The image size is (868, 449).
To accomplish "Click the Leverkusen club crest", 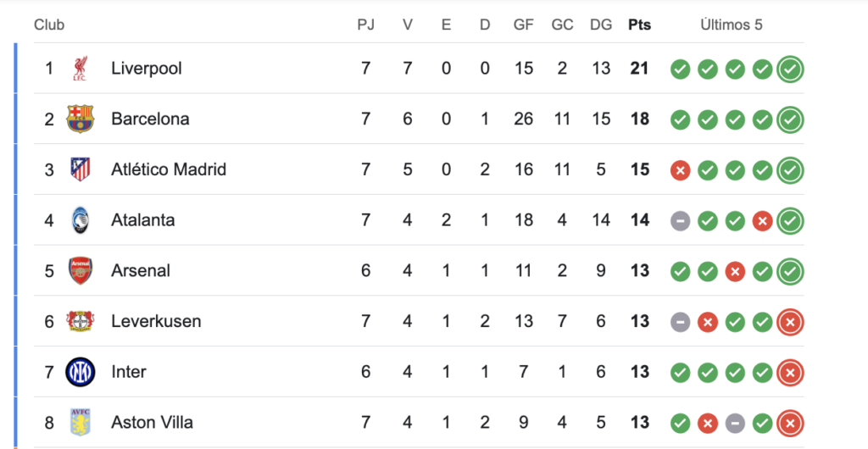I will pyautogui.click(x=81, y=321).
